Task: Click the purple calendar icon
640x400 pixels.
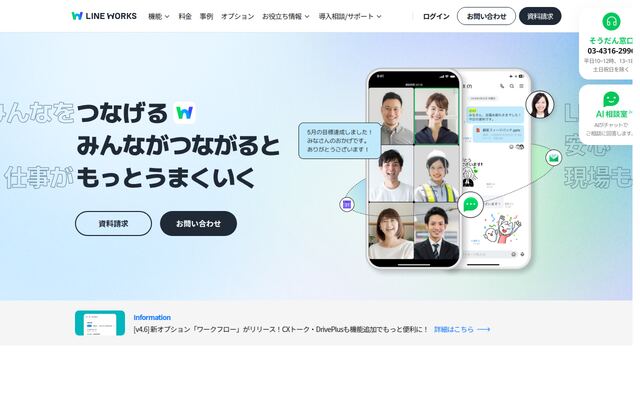Action: coord(347,204)
